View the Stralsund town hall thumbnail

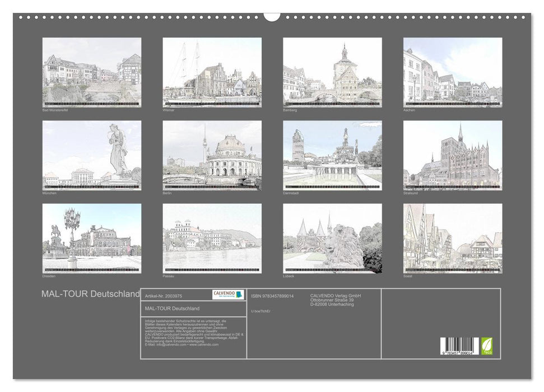453,155
